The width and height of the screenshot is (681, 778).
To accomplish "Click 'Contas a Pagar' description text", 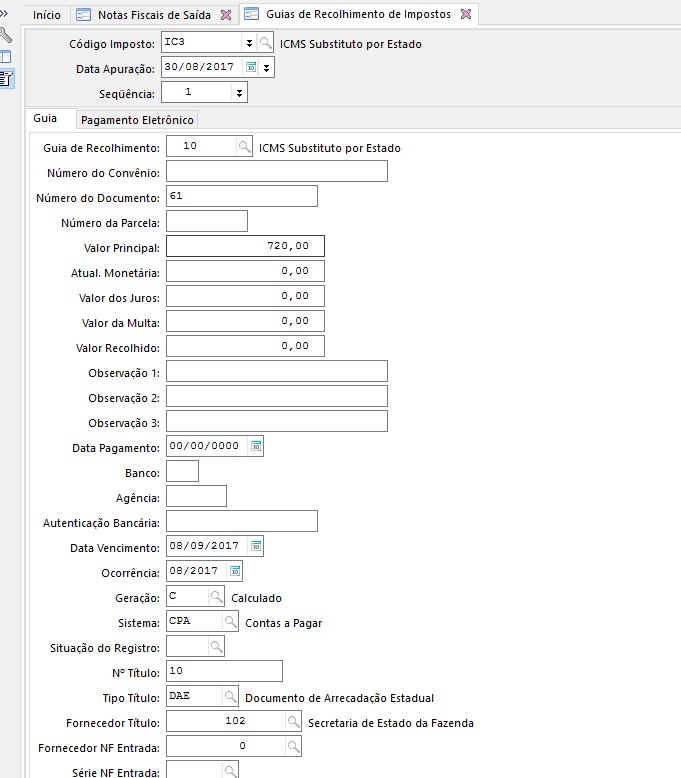I will pos(284,623).
